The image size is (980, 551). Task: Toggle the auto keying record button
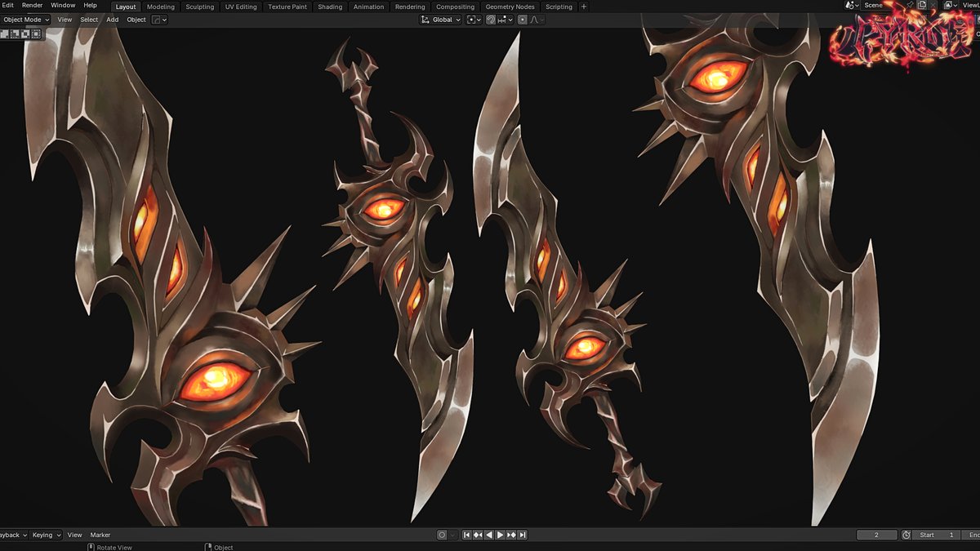(x=442, y=535)
